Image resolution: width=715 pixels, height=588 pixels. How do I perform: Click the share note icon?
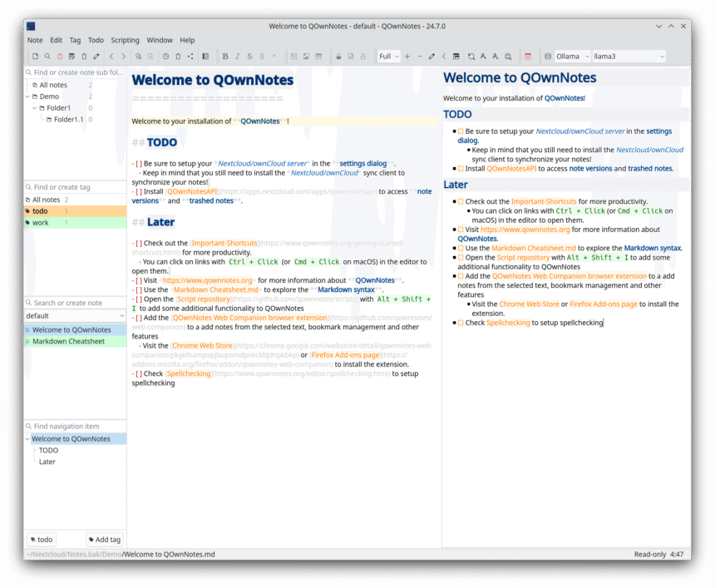[190, 57]
